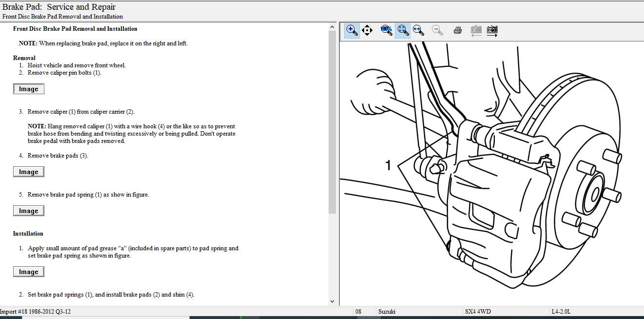Click scroll up arrow of text pane
The image size is (644, 319).
(x=332, y=26)
